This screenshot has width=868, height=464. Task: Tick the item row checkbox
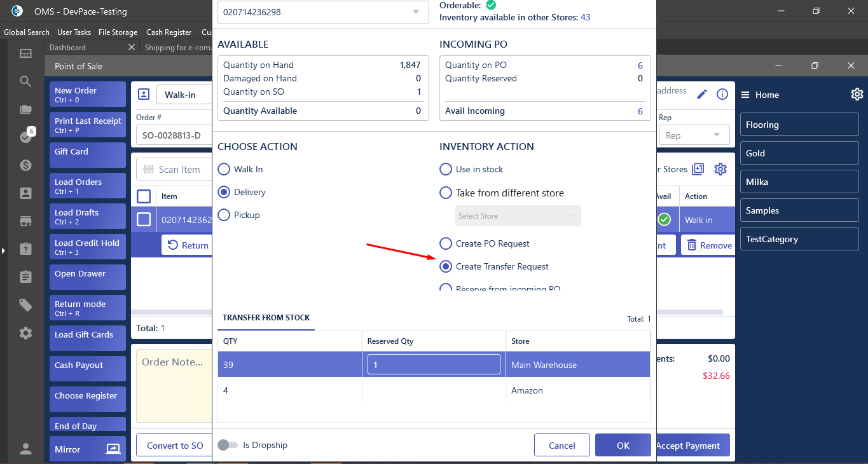tap(144, 219)
